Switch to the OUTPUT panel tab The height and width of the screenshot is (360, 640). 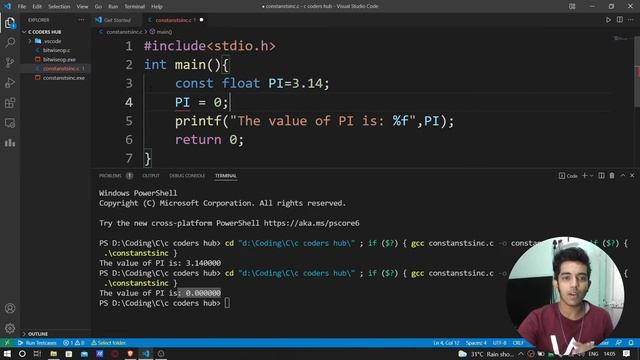pyautogui.click(x=151, y=176)
